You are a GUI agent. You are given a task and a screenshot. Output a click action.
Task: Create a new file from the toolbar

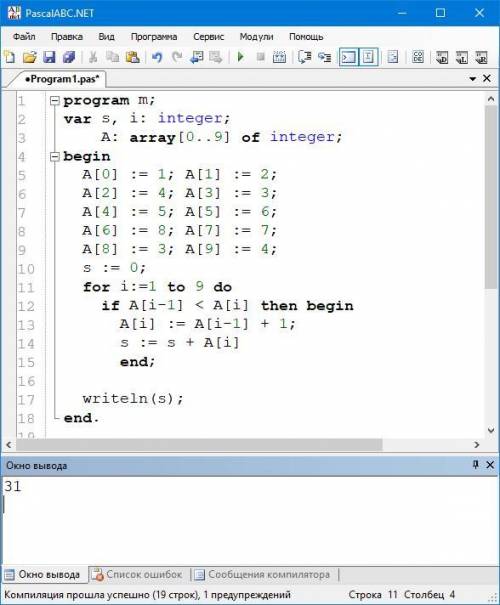tap(9, 57)
